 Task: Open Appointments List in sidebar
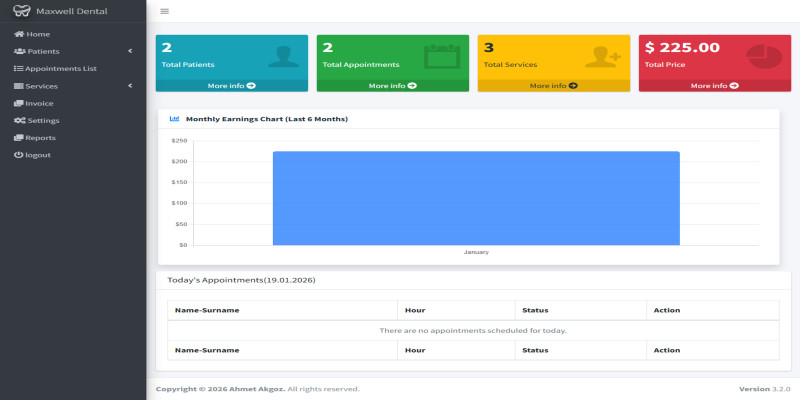(60, 69)
